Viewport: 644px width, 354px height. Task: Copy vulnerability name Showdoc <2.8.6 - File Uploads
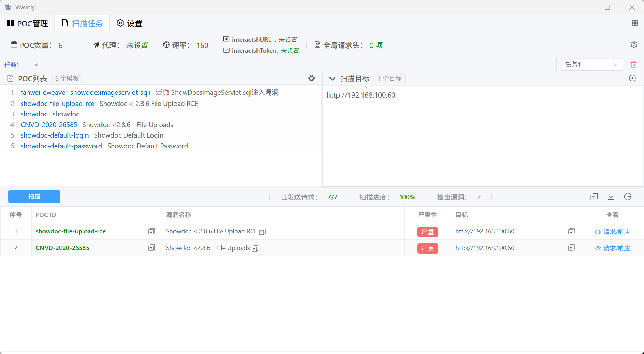pos(255,248)
